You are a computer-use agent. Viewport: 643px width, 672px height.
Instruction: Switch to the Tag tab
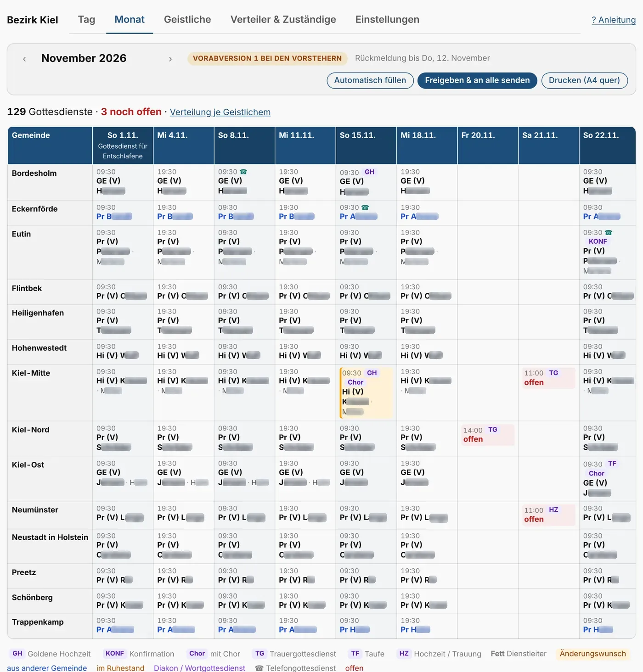point(86,20)
